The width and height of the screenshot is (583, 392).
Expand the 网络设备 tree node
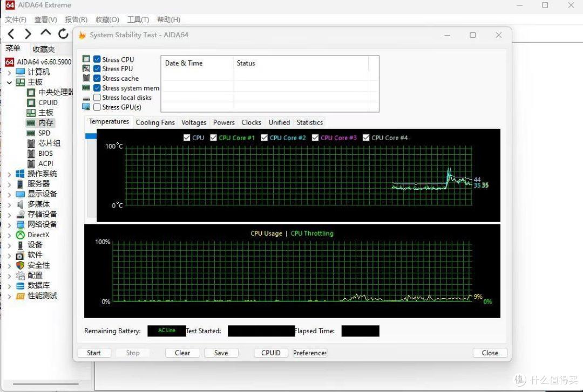coord(9,225)
